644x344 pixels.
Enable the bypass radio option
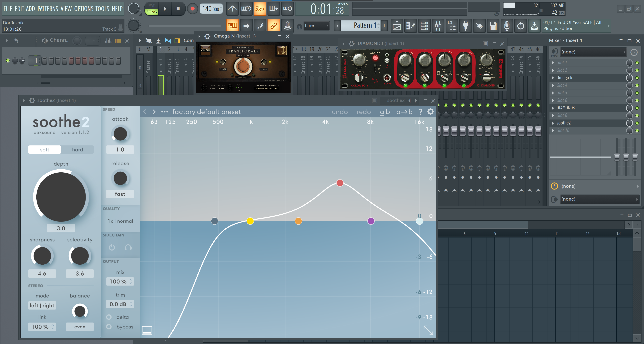tap(109, 327)
